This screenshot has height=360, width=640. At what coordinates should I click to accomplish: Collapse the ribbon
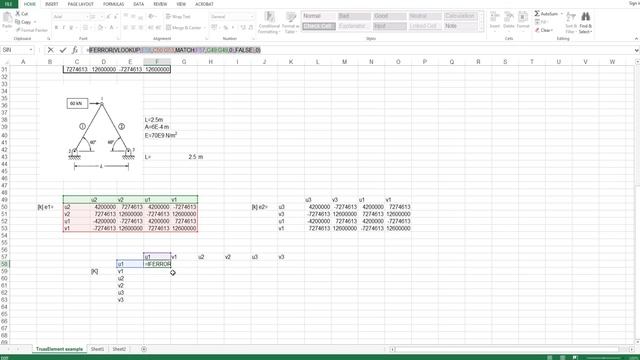click(x=636, y=38)
